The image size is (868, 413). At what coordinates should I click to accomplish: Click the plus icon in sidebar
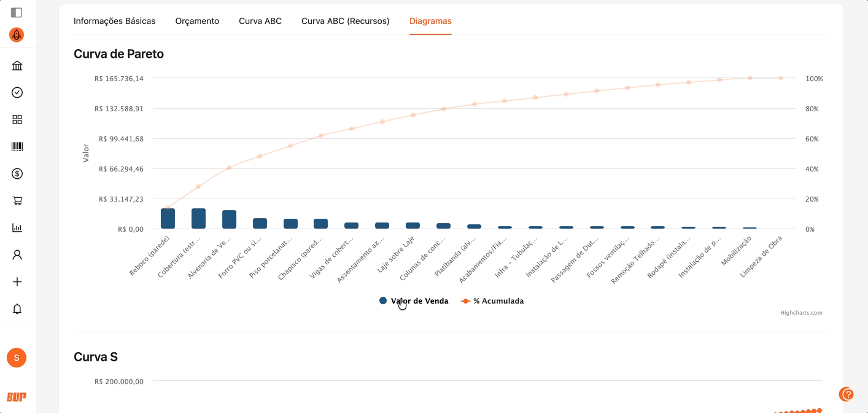[17, 282]
